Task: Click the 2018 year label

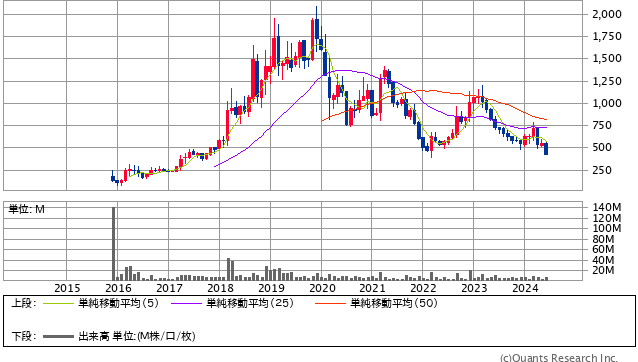Action: click(x=220, y=288)
